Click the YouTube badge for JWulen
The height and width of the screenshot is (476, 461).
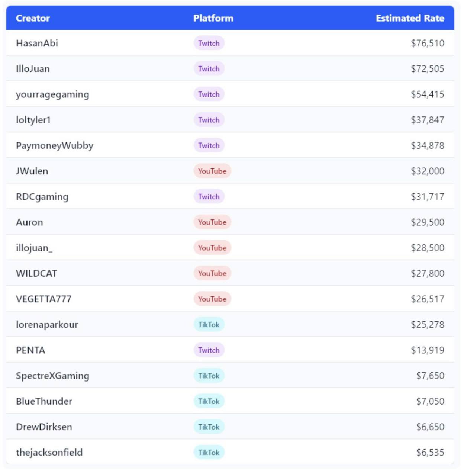tap(212, 171)
